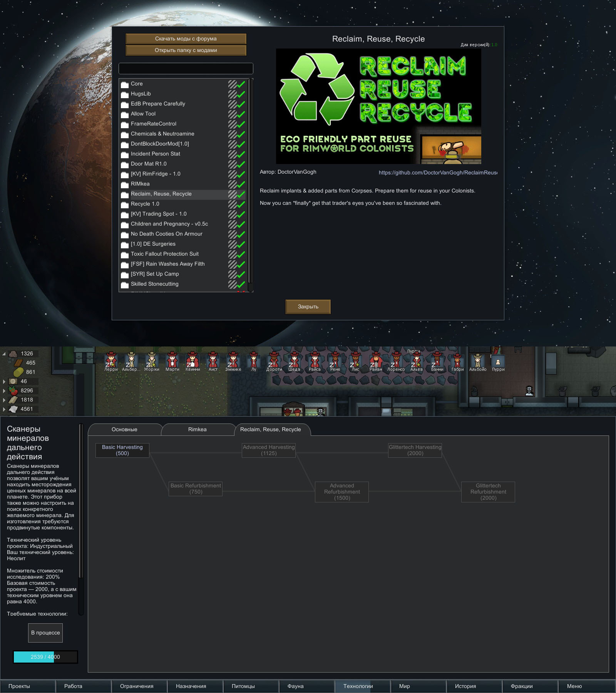
Task: Toggle the Recycle 1.0 mod checkmark
Action: click(x=241, y=204)
